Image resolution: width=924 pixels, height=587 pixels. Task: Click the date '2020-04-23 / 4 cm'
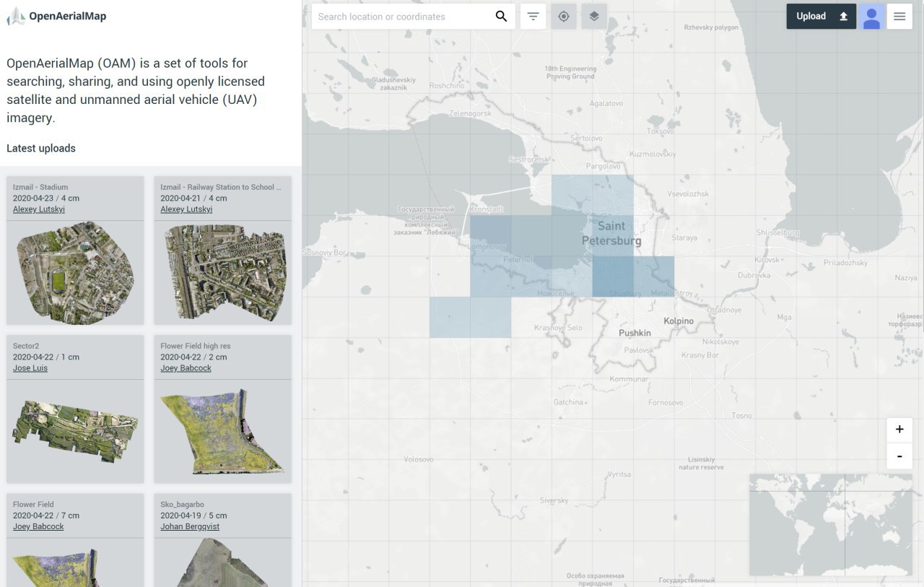(x=46, y=198)
